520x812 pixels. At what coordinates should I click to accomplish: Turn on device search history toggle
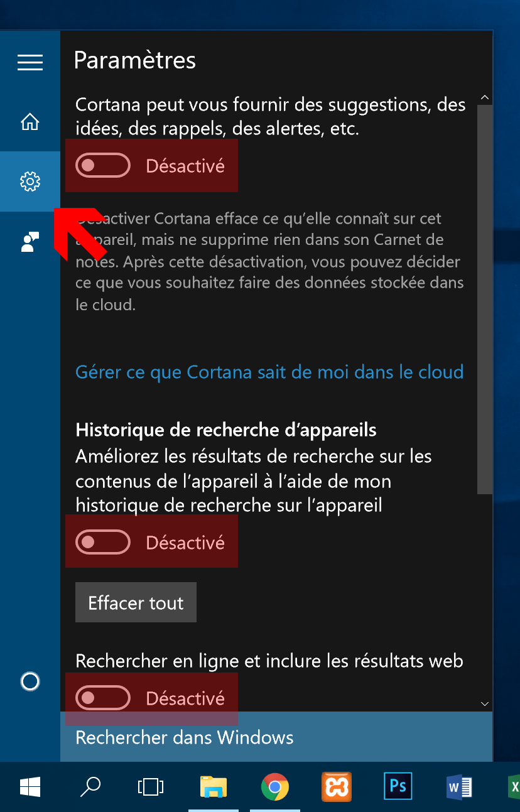[x=103, y=542]
